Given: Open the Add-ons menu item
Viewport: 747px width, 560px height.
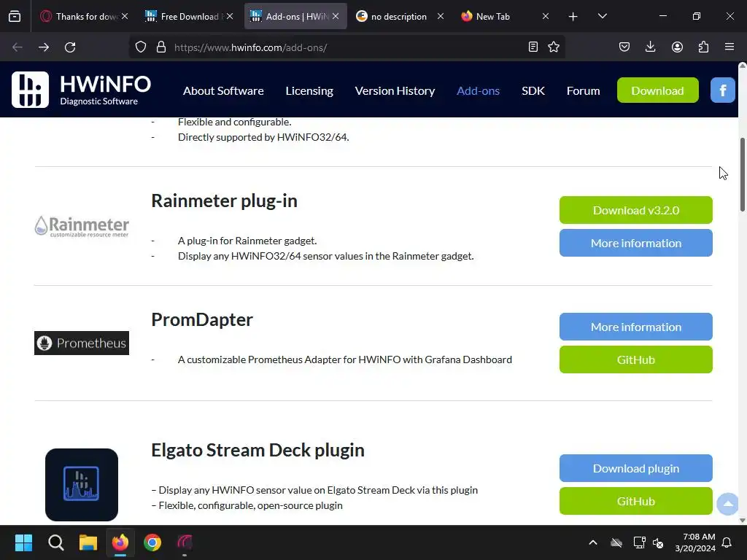Looking at the screenshot, I should (478, 90).
